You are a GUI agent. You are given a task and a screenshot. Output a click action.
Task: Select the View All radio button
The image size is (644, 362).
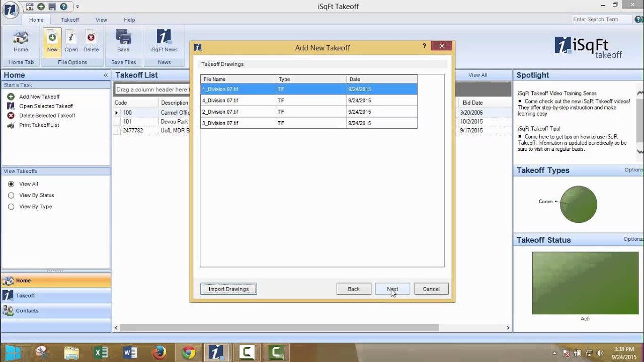click(x=11, y=184)
